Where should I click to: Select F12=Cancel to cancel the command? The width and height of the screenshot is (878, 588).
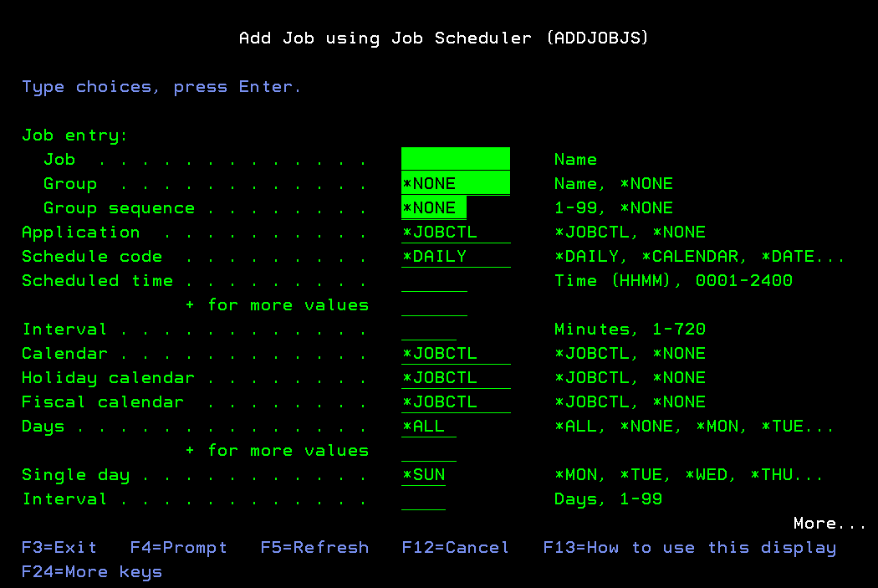coord(456,547)
